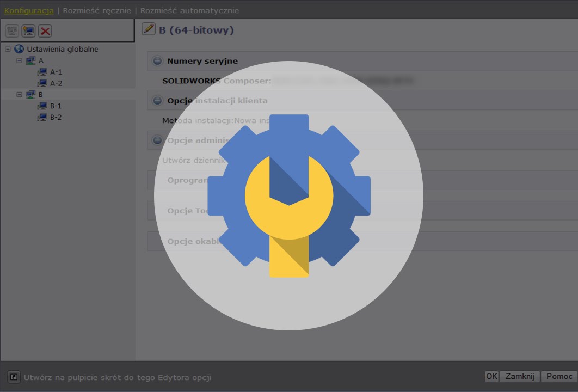Image resolution: width=578 pixels, height=392 pixels.
Task: Click the group icon next to B
Action: [x=30, y=94]
